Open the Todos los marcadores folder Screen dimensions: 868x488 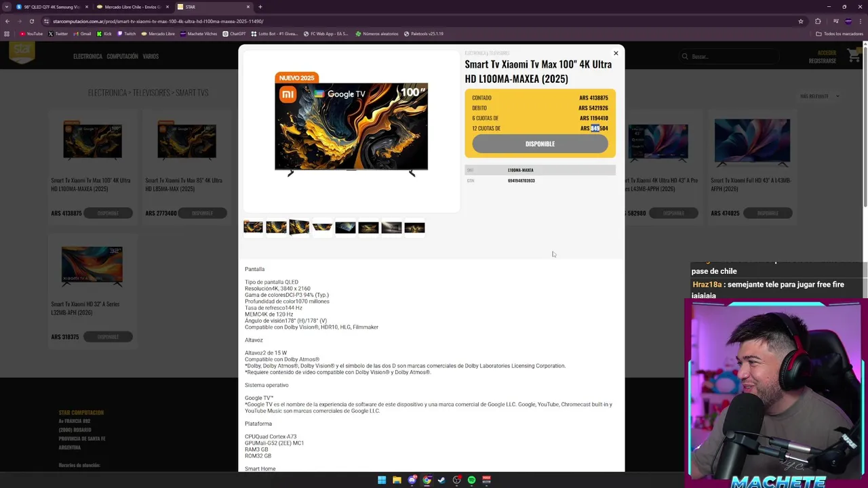coord(840,33)
